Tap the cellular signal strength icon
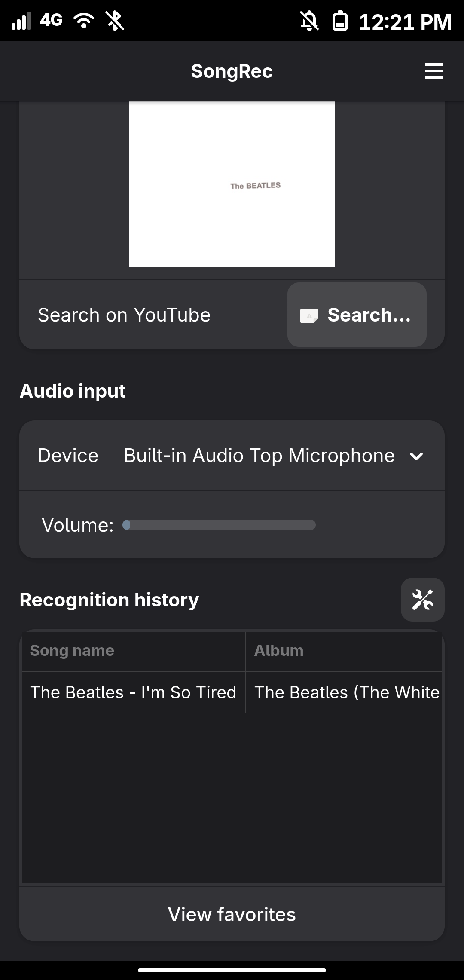This screenshot has width=464, height=980. (x=21, y=21)
